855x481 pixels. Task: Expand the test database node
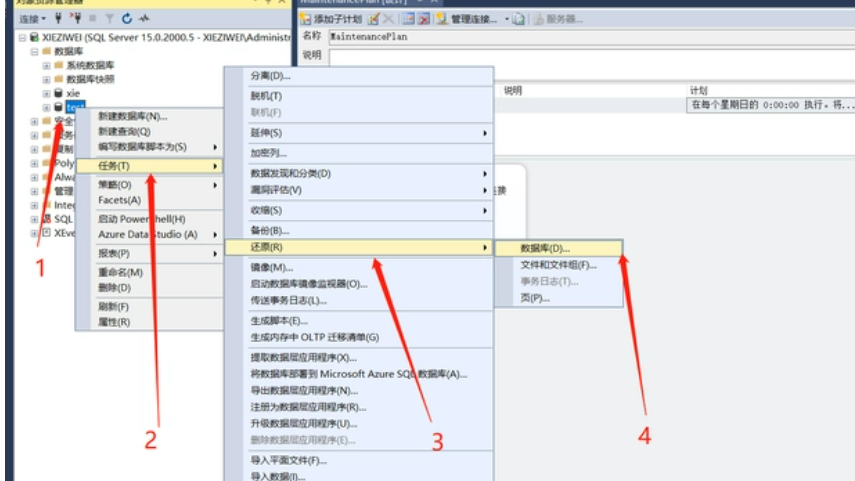point(46,107)
